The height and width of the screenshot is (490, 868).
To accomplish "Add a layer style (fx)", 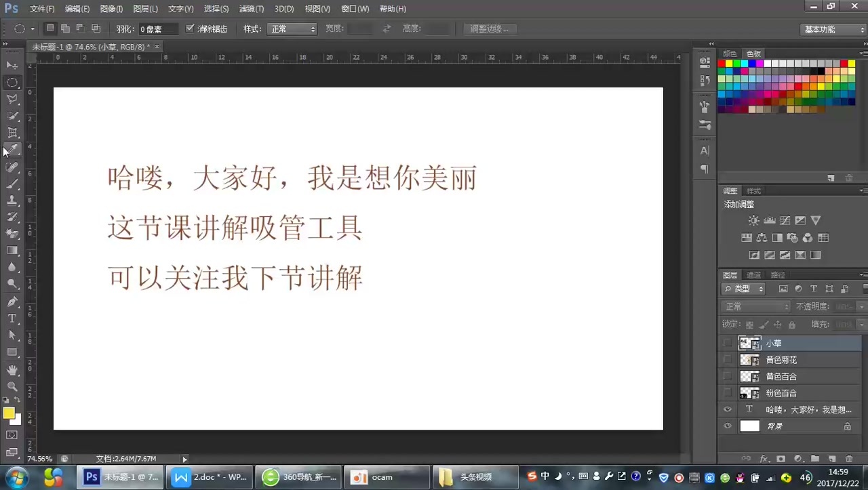I will click(764, 459).
